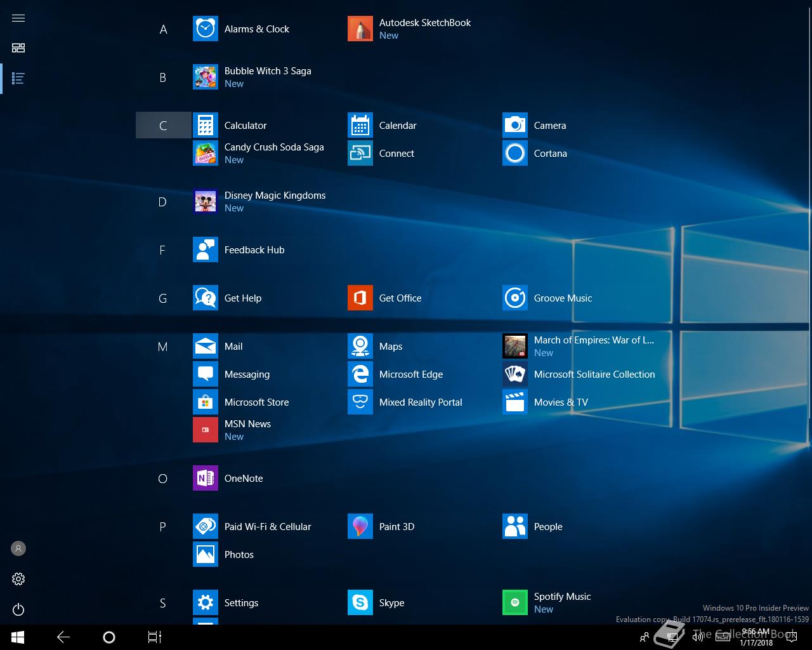812x650 pixels.
Task: Click the letter D group header
Action: pos(163,202)
